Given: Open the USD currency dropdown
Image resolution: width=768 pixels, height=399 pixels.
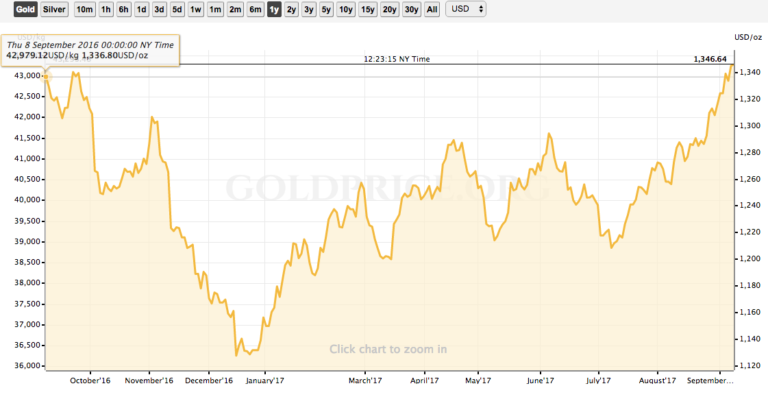Looking at the screenshot, I should pos(466,9).
